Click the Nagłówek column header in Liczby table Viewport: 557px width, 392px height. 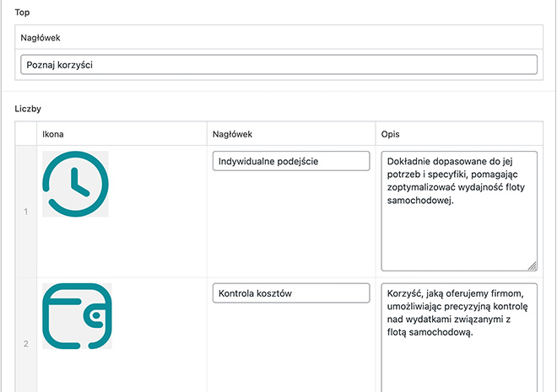coord(232,134)
